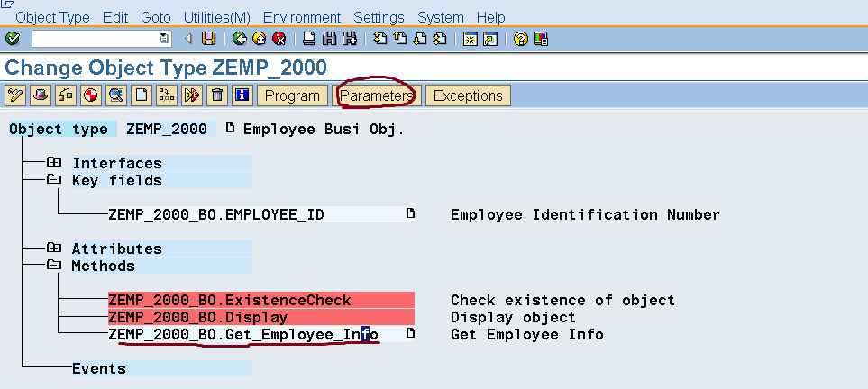This screenshot has width=868, height=389.
Task: Click document icon beside Get_Employee_Info row
Action: pyautogui.click(x=410, y=334)
